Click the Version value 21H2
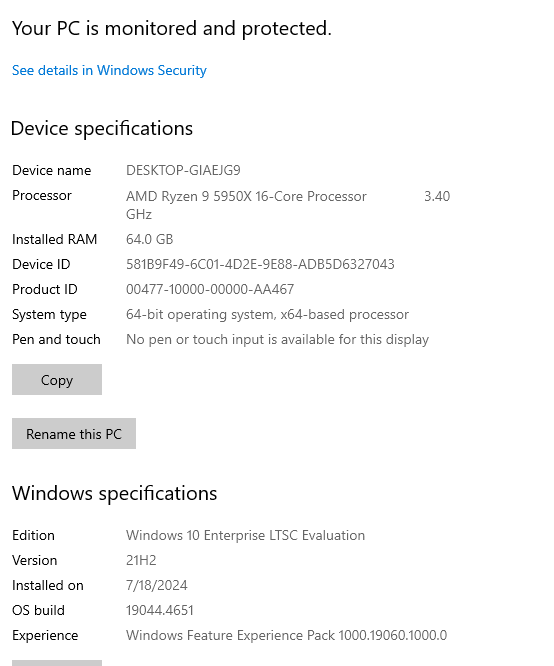The width and height of the screenshot is (554, 666). click(x=141, y=560)
